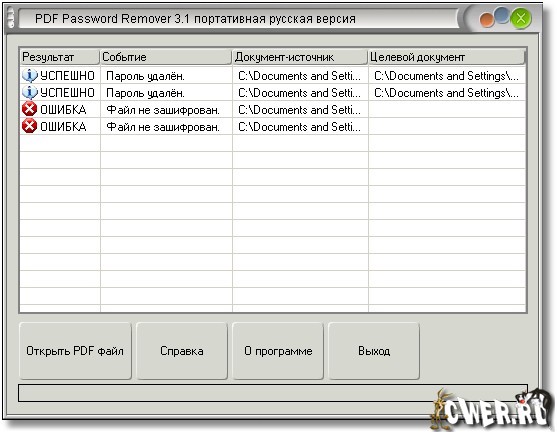
Task: Open a file with Открыть PDF файл button
Action: (75, 351)
